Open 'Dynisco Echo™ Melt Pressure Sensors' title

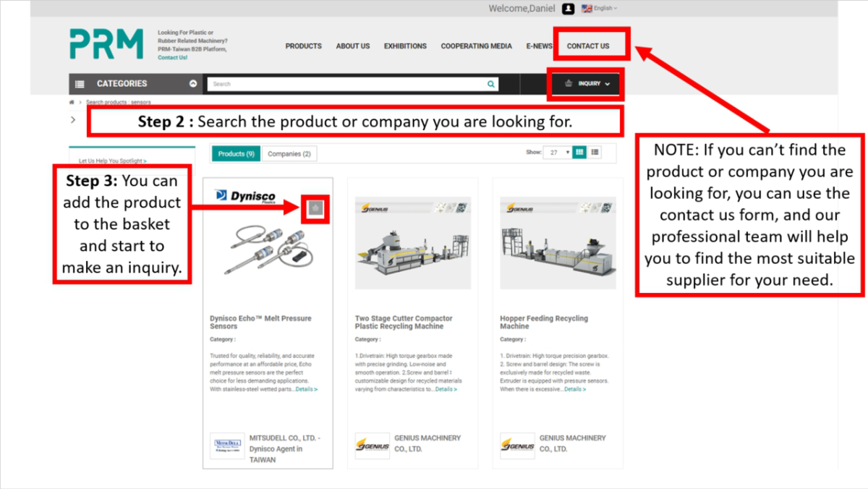[x=260, y=323]
